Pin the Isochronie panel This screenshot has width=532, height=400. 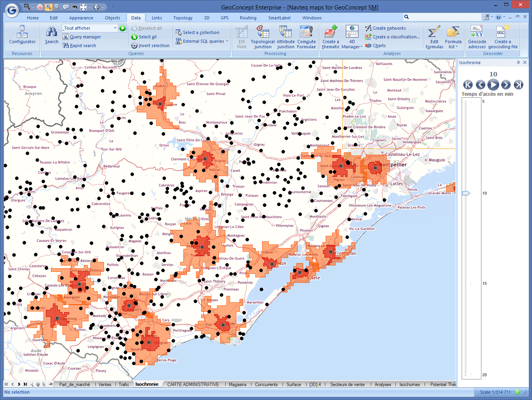click(518, 63)
